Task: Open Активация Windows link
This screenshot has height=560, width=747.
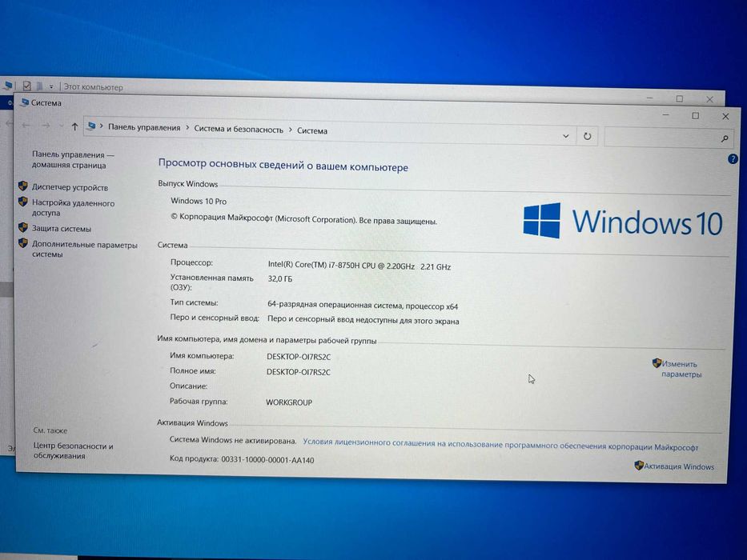Action: tap(679, 466)
